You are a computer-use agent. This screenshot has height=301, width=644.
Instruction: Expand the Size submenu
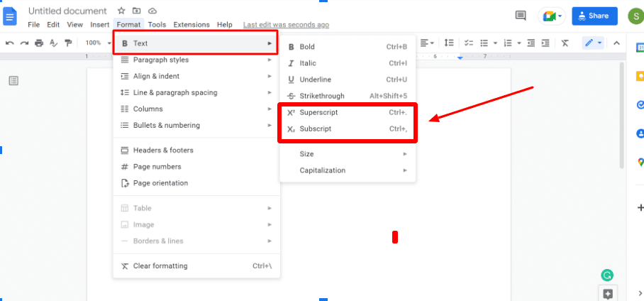(x=348, y=154)
